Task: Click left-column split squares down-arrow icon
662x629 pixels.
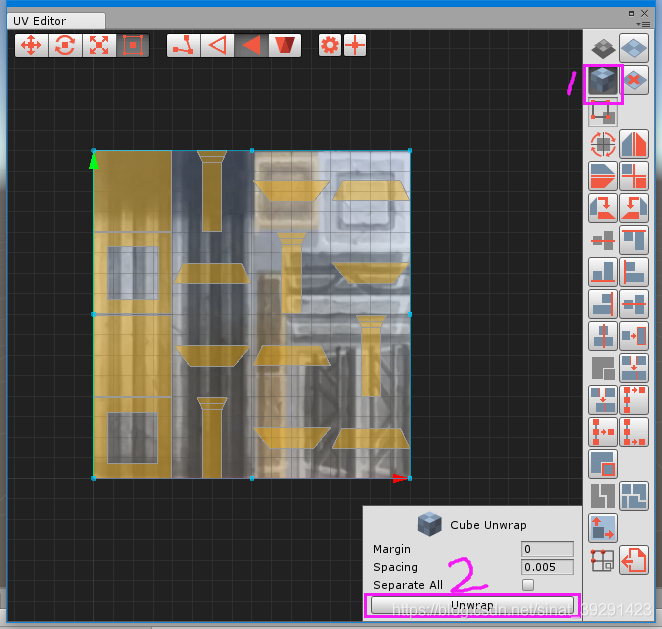Action: click(x=603, y=400)
